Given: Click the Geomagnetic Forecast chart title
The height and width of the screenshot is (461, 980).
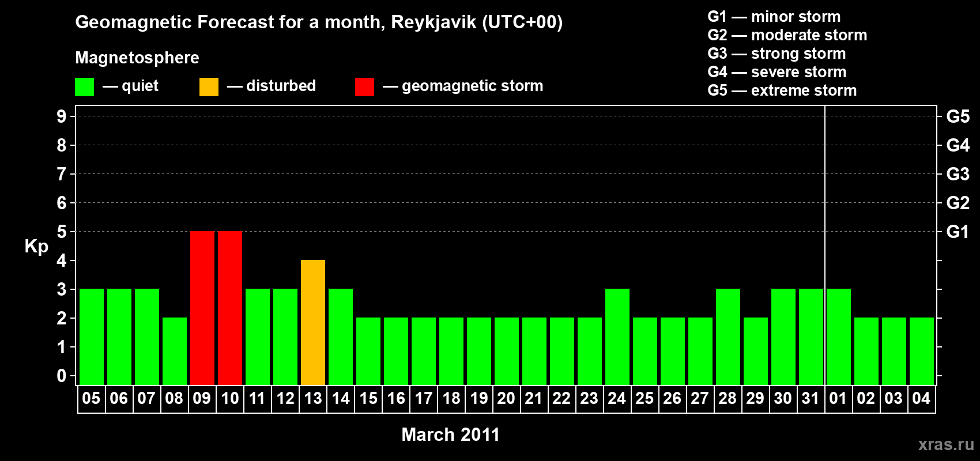Looking at the screenshot, I should click(319, 22).
